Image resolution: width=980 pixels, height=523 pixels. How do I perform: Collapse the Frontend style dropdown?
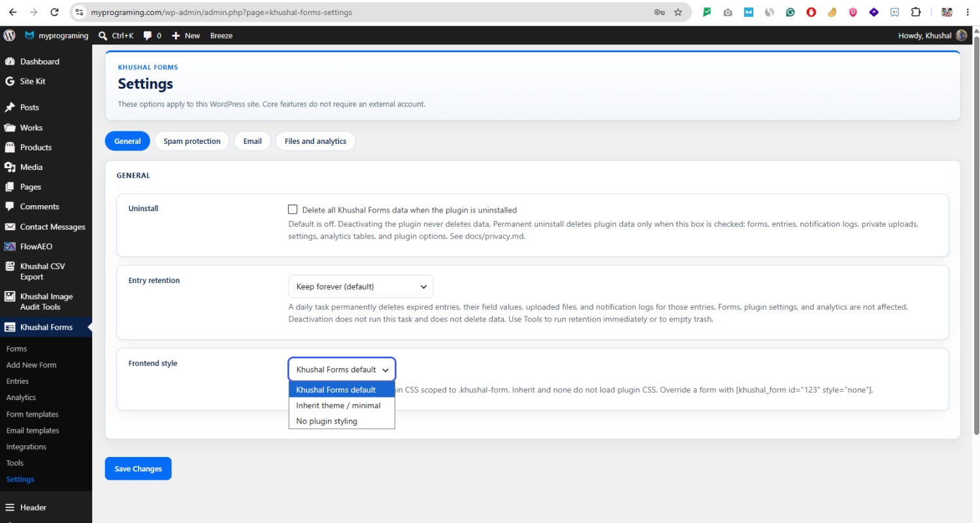click(342, 369)
